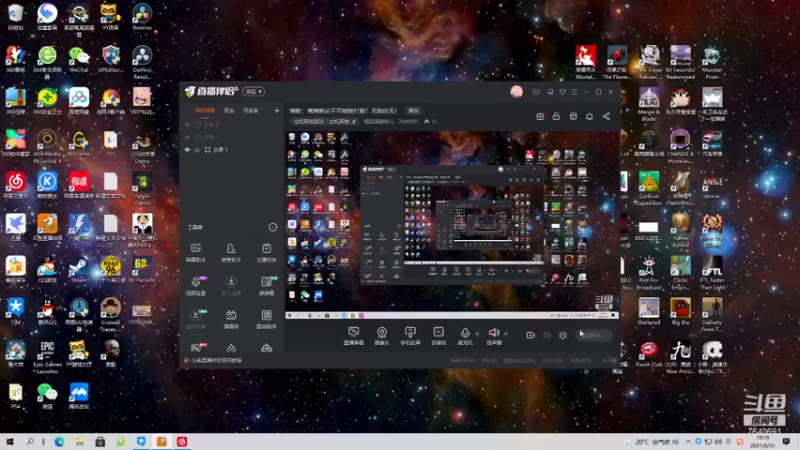Open notifications via the bell icon
This screenshot has height=450, width=800.
[589, 116]
